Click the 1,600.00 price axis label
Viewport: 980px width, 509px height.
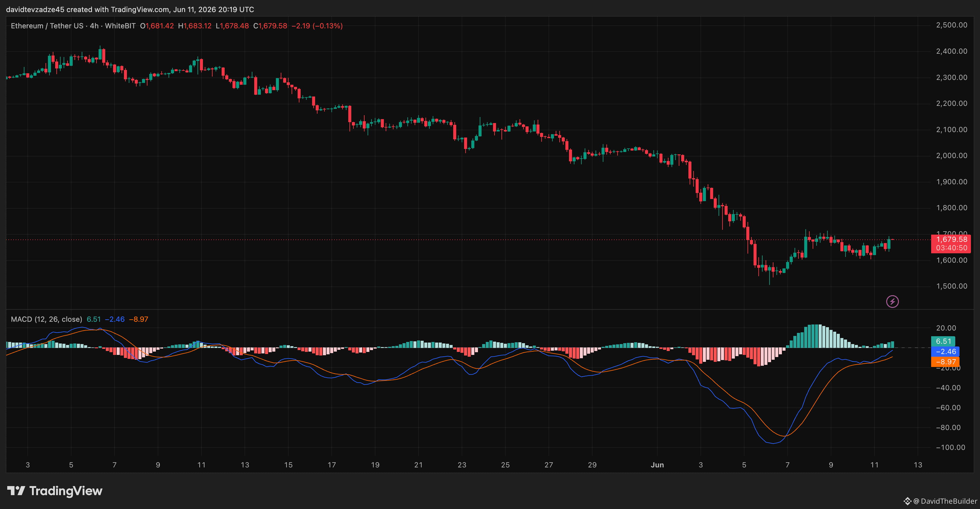[951, 260]
